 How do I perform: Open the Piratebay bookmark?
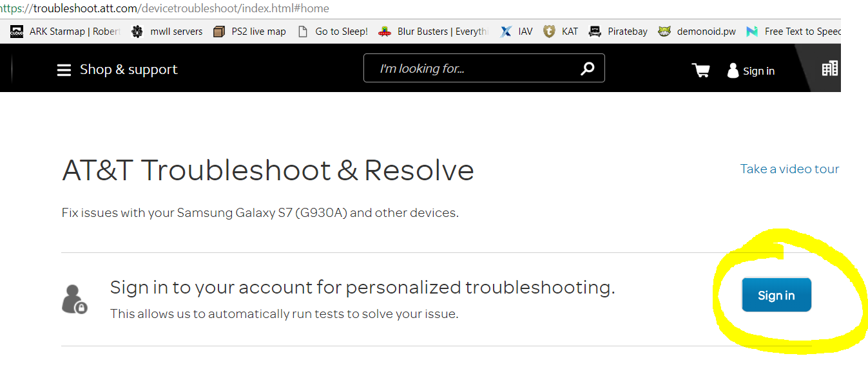[619, 31]
